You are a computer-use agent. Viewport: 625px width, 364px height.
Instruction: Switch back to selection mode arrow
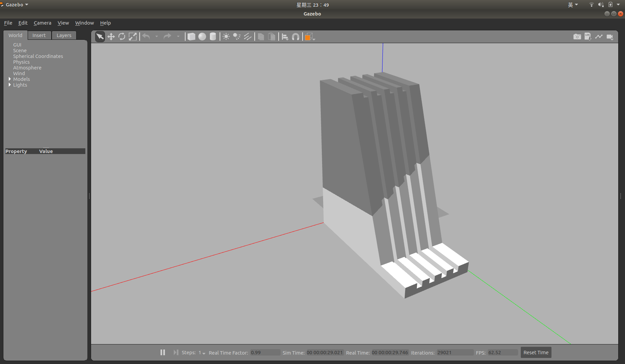[100, 36]
